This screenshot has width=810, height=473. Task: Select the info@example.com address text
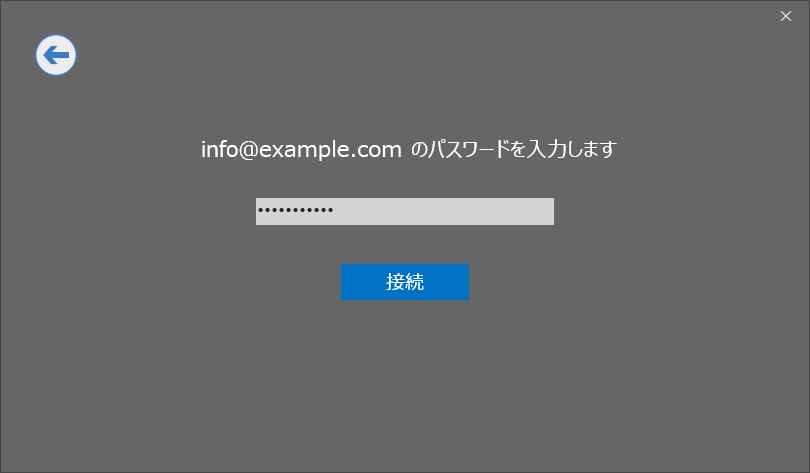301,149
